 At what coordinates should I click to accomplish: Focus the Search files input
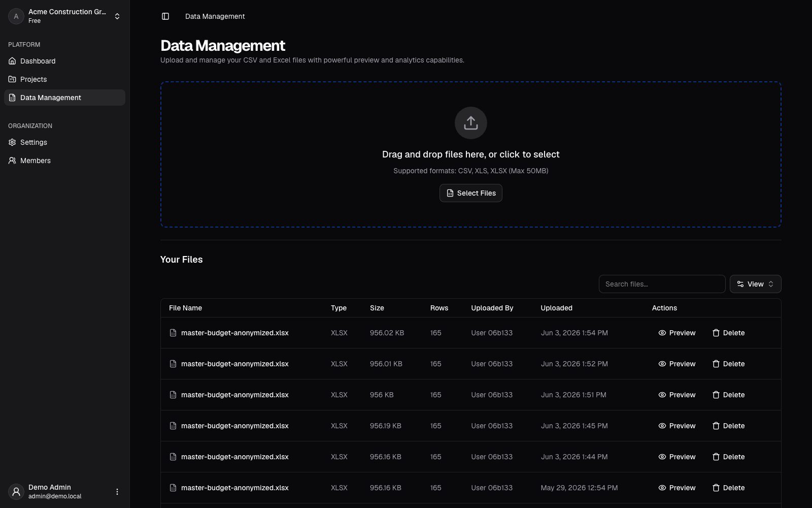(662, 284)
